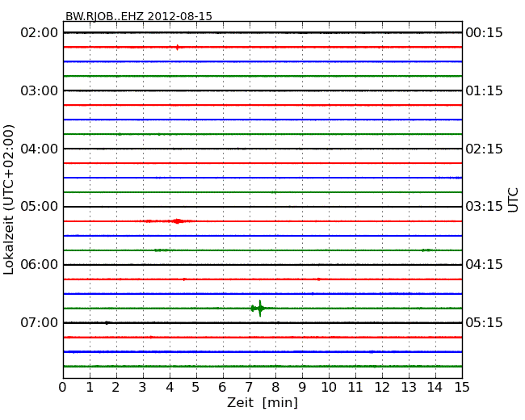Click the 04:15 UTC label
This screenshot has height=420, width=525.
coord(484,265)
